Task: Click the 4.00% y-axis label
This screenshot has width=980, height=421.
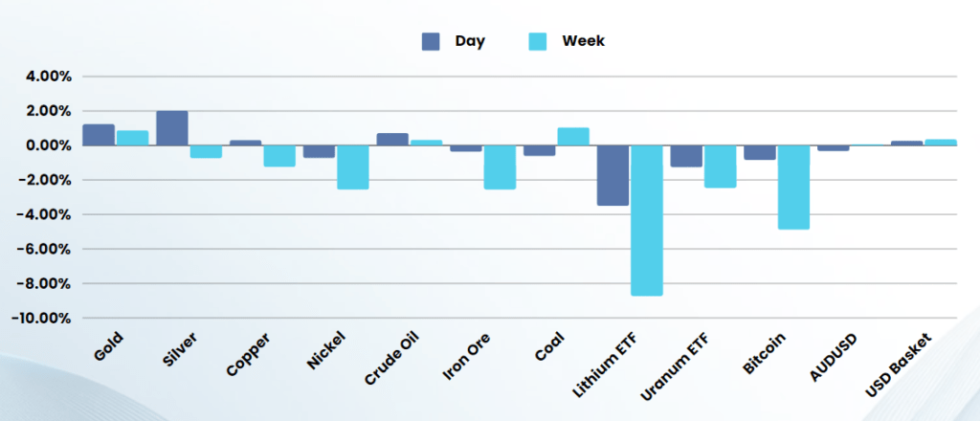Action: tap(51, 77)
